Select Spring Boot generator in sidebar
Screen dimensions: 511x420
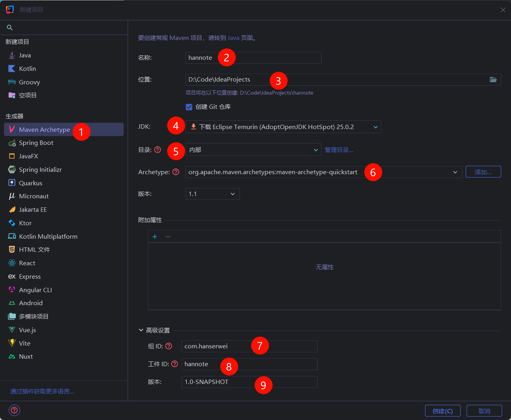click(36, 143)
